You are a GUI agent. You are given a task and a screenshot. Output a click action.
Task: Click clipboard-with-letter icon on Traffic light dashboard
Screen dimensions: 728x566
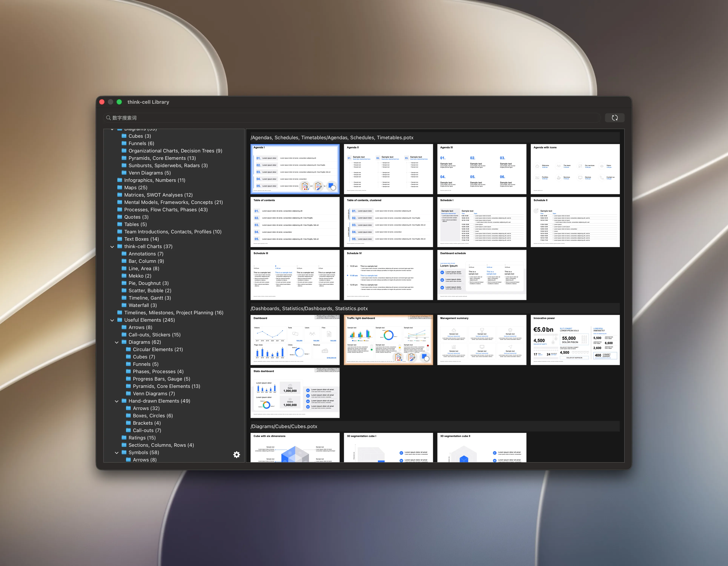[398, 357]
